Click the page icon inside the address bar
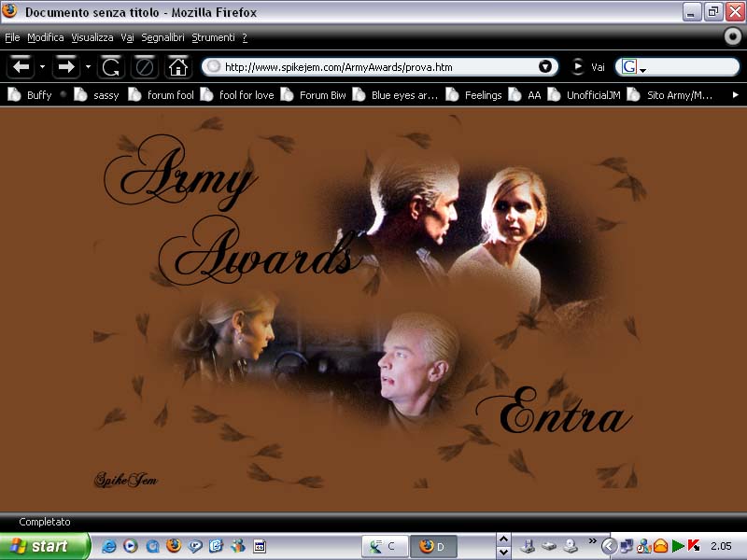Screen dimensions: 747x560 (x=214, y=66)
